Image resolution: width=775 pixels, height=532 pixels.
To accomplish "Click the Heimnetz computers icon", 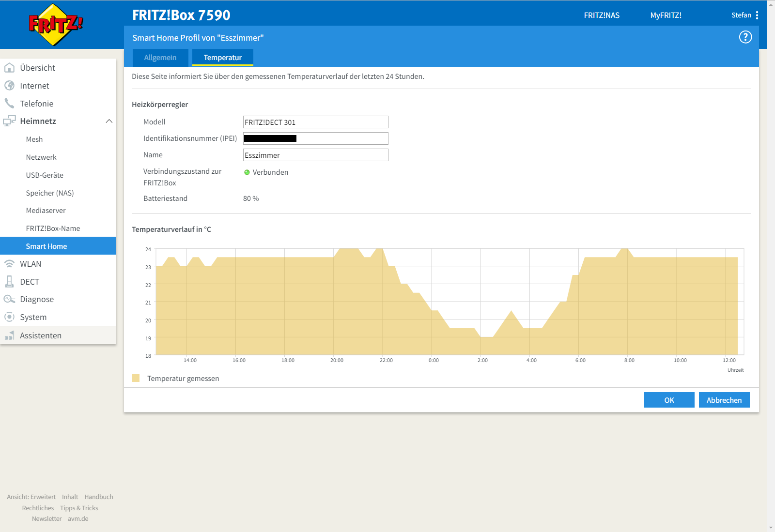I will (9, 121).
